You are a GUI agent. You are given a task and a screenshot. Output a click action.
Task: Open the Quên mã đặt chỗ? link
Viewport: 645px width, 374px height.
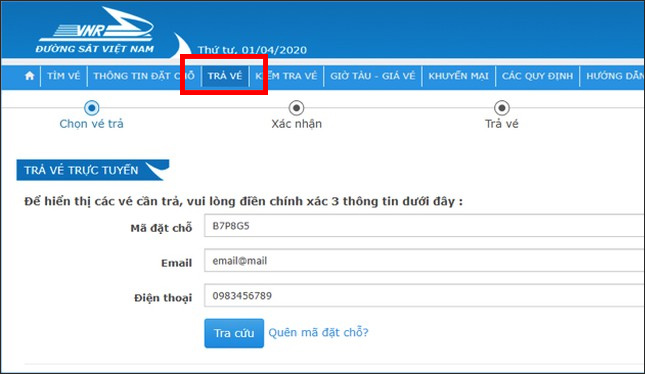click(318, 332)
